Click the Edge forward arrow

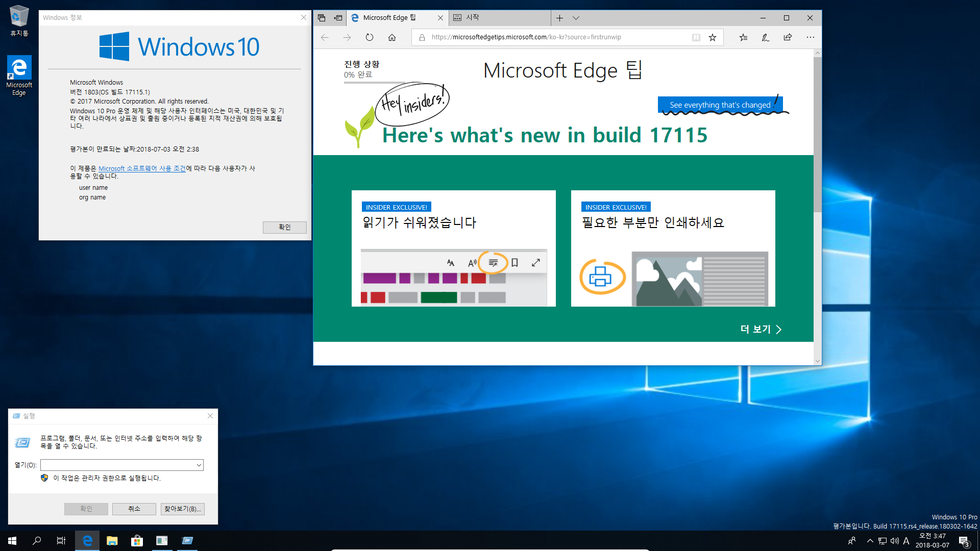[x=347, y=37]
